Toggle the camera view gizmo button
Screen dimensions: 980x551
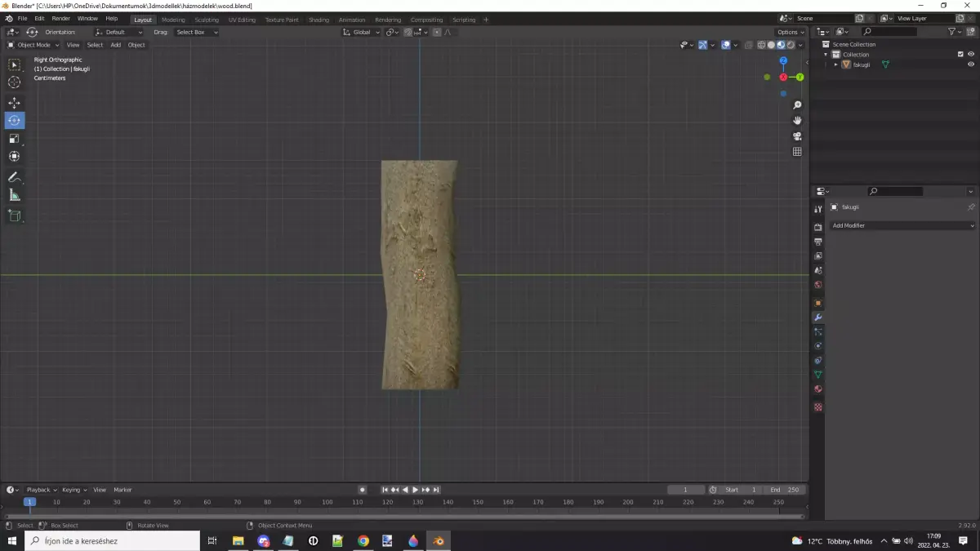[797, 136]
